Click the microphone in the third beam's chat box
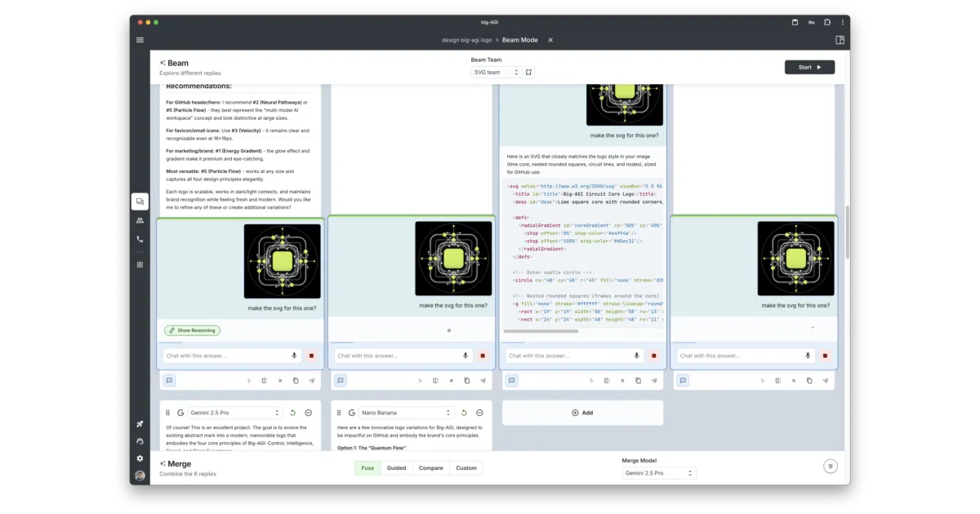This screenshot has height=514, width=980. (637, 356)
